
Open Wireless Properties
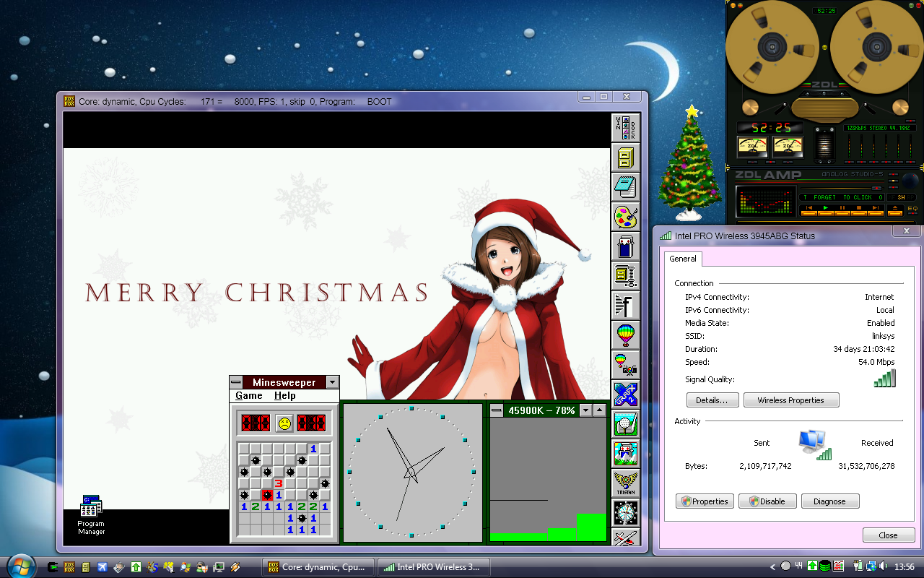[791, 400]
